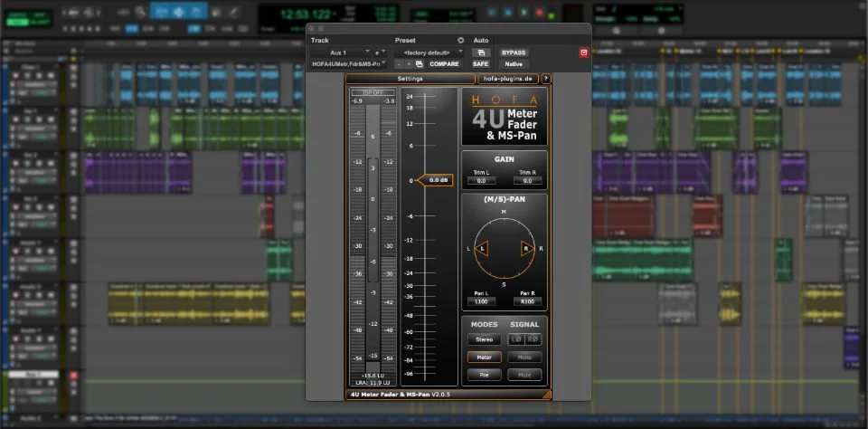Click the COMPARE button
This screenshot has width=868, height=429.
click(444, 63)
